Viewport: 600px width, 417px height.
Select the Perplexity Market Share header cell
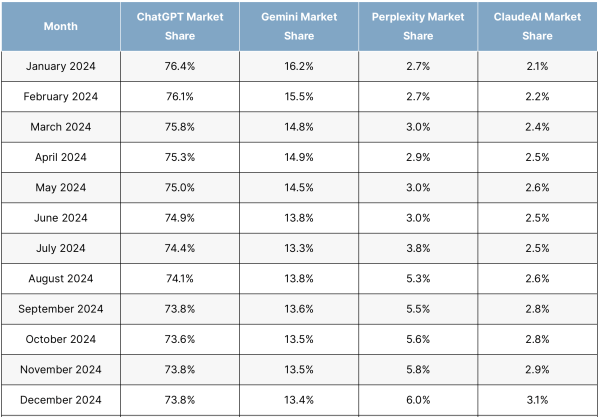click(x=418, y=26)
